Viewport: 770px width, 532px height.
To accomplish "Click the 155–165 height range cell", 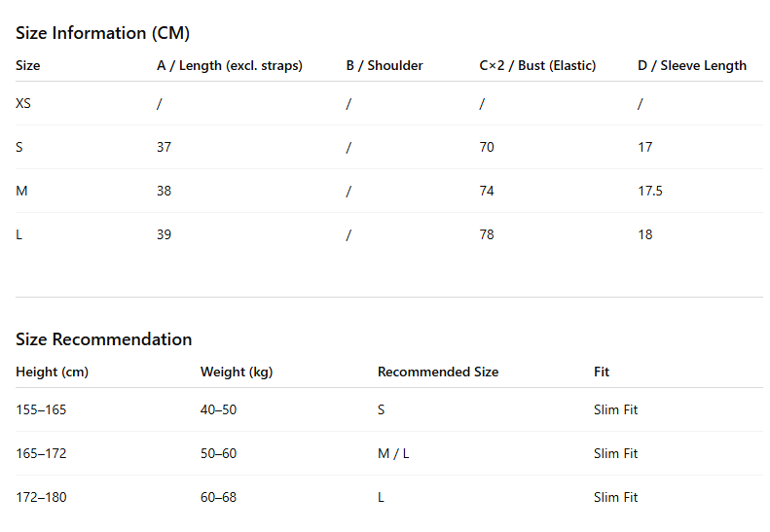I will [x=41, y=409].
